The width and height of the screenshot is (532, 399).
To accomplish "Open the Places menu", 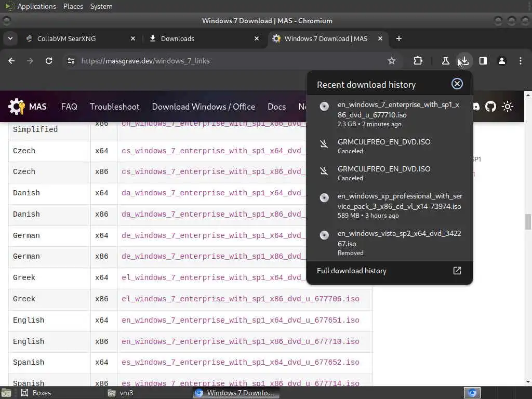I will coord(73,6).
